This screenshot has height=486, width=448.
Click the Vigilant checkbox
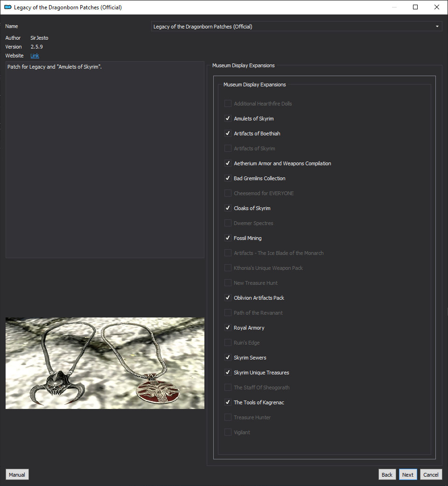[228, 432]
